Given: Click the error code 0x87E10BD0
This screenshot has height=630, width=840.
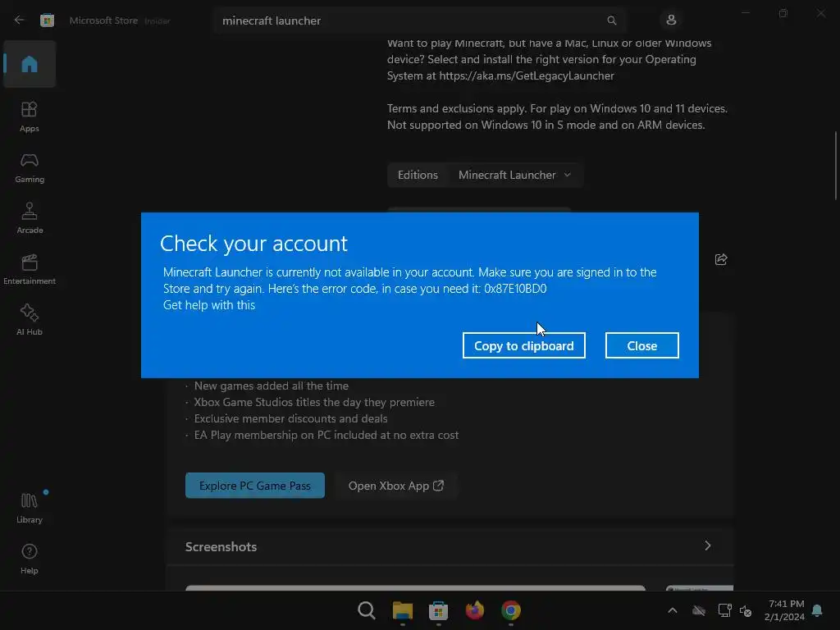Looking at the screenshot, I should (515, 288).
